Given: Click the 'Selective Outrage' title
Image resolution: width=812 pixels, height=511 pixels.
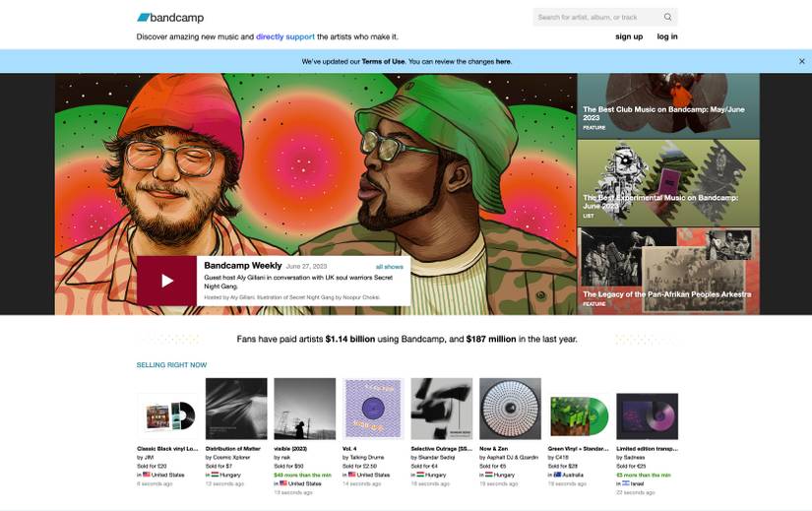Looking at the screenshot, I should (x=441, y=449).
